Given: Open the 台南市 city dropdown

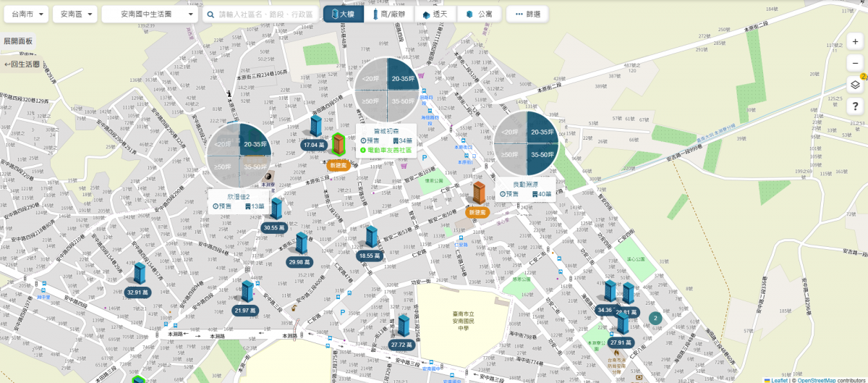Looking at the screenshot, I should click(25, 14).
